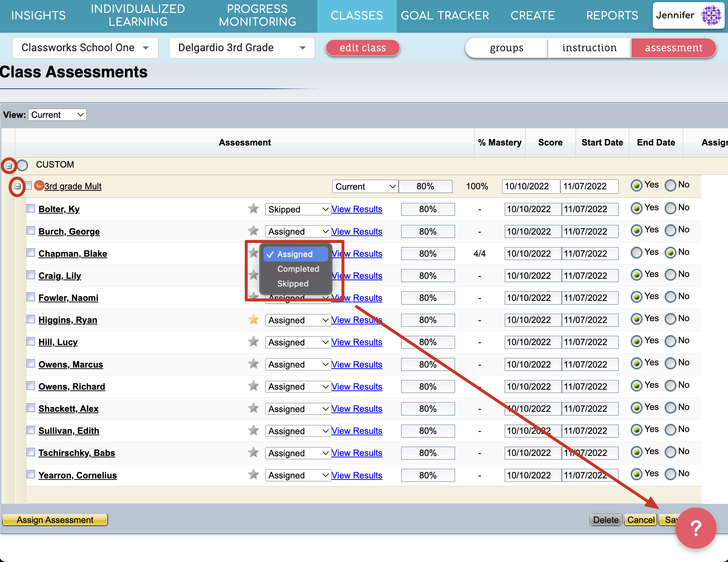The height and width of the screenshot is (562, 728).
Task: Click Higgins, Ryan's yellow favorite star
Action: pyautogui.click(x=253, y=320)
